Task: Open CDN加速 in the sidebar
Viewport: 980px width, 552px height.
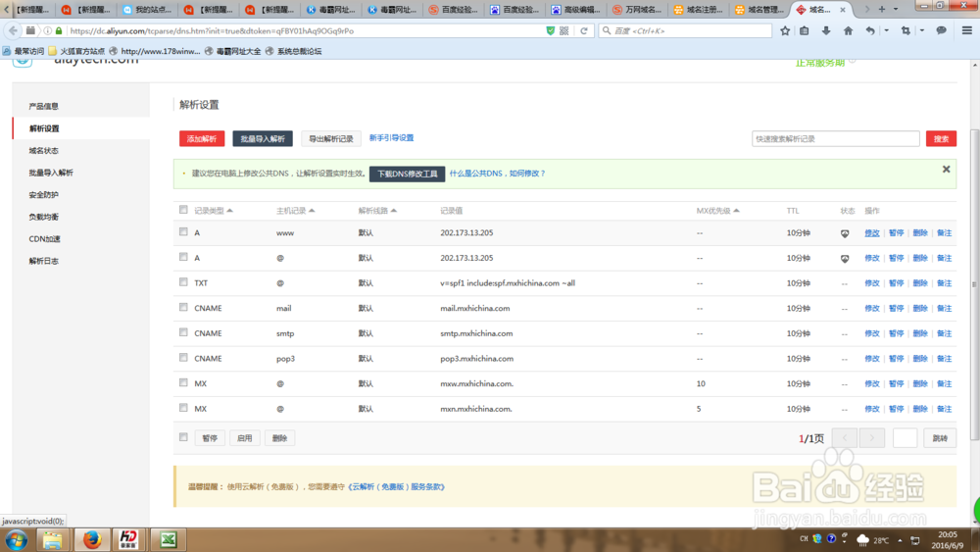Action: (x=44, y=239)
